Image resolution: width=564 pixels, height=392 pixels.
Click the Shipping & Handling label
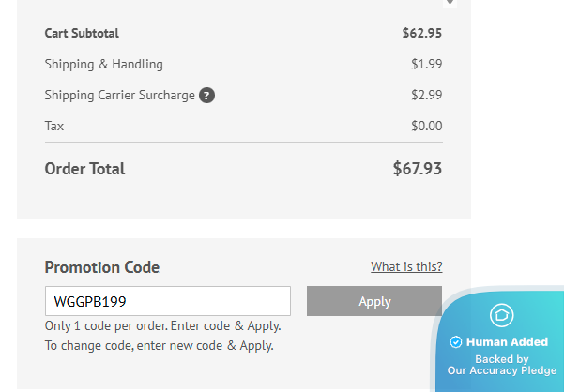coord(103,65)
